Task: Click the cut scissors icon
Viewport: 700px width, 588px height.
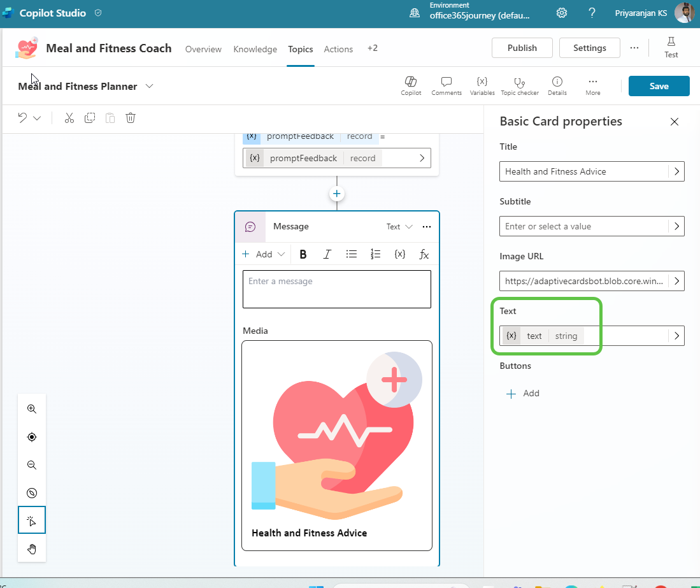Action: pyautogui.click(x=69, y=118)
